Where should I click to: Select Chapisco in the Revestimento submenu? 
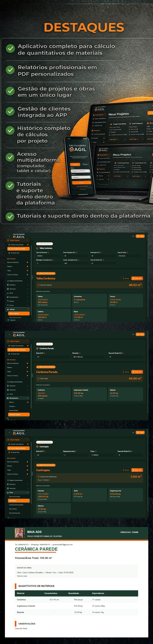pyautogui.click(x=12, y=406)
